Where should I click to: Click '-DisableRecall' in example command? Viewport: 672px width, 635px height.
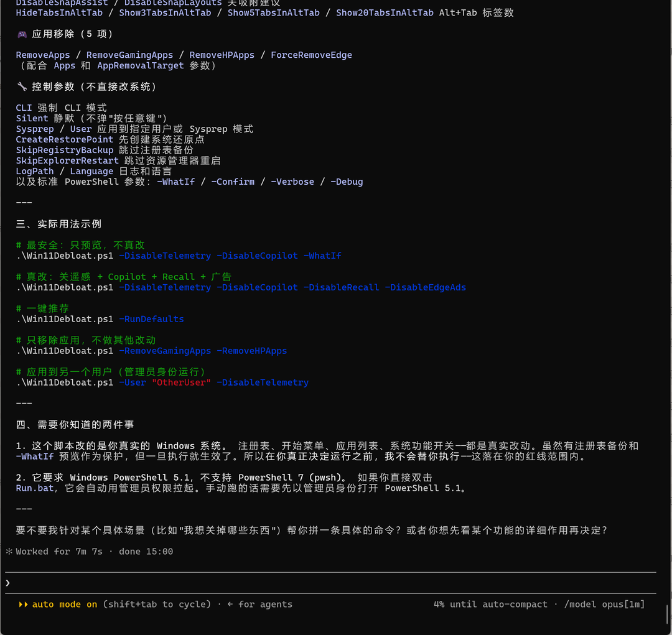click(x=341, y=287)
